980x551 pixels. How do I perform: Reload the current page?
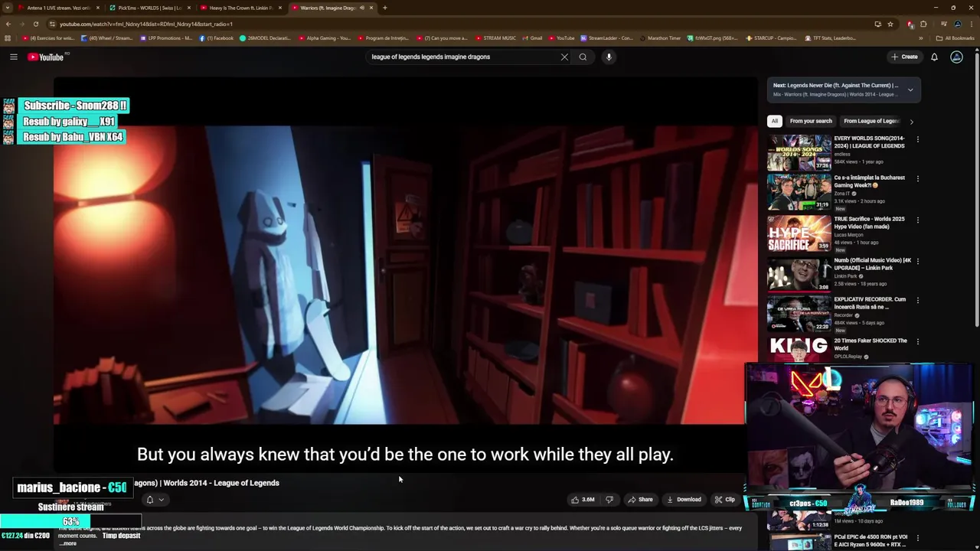tap(35, 24)
